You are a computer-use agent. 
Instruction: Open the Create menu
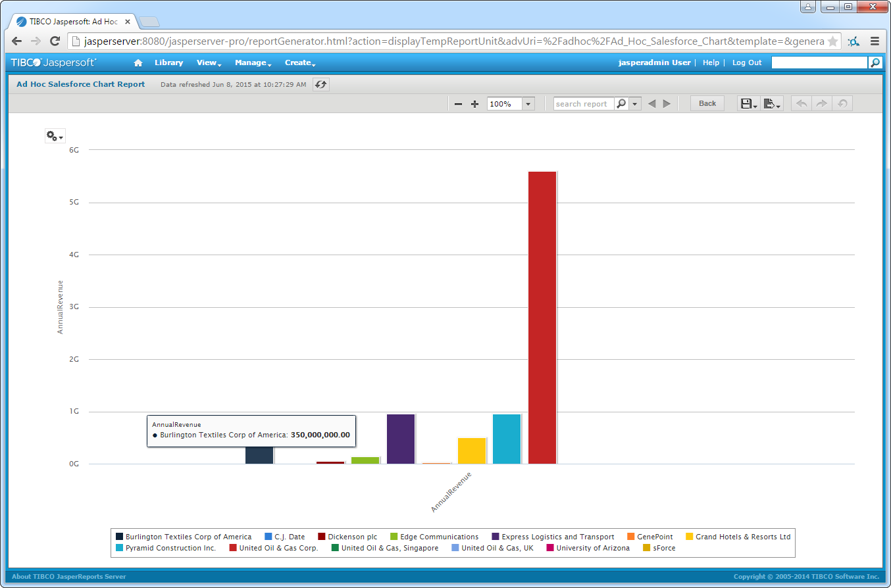coord(299,63)
